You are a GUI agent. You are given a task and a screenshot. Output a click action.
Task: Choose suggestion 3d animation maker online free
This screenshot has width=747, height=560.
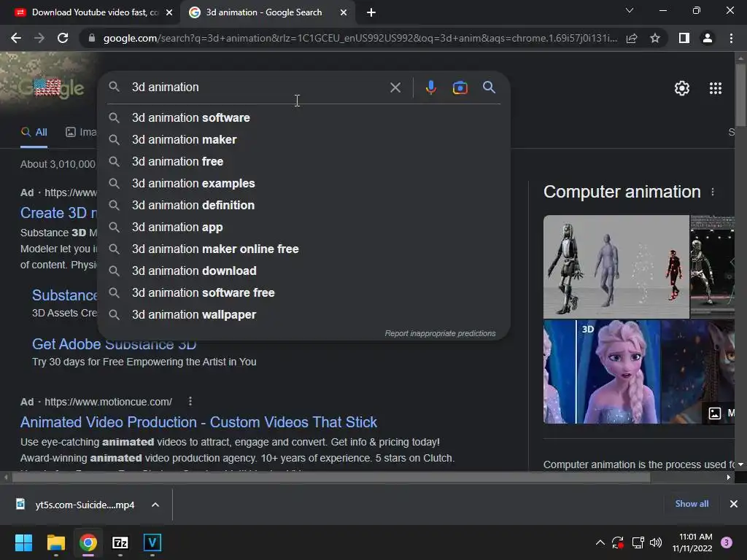[x=304, y=249]
